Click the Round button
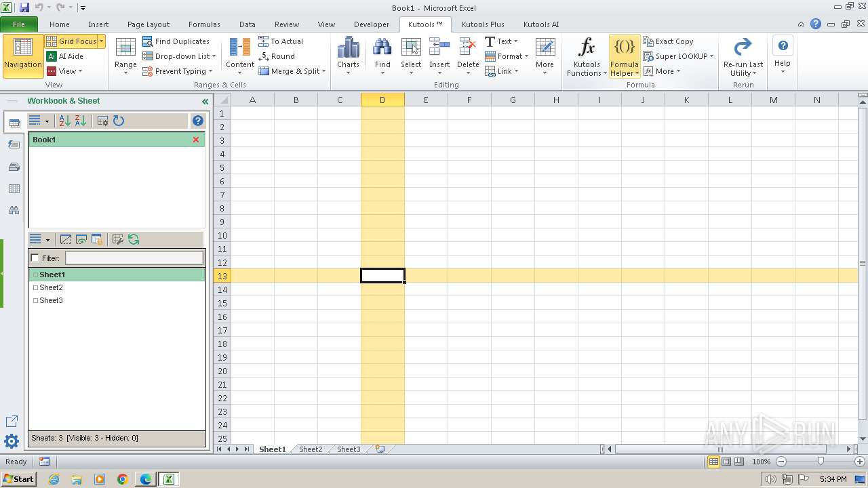The image size is (868, 488). (277, 56)
